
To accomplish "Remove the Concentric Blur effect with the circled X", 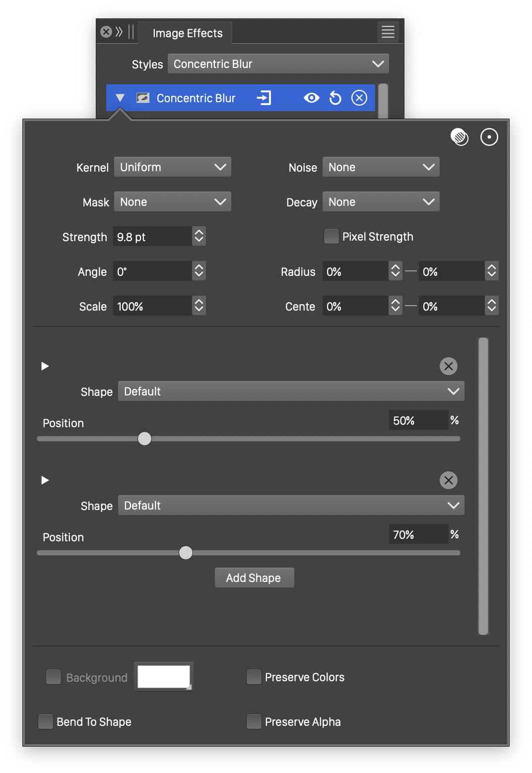I will [359, 98].
